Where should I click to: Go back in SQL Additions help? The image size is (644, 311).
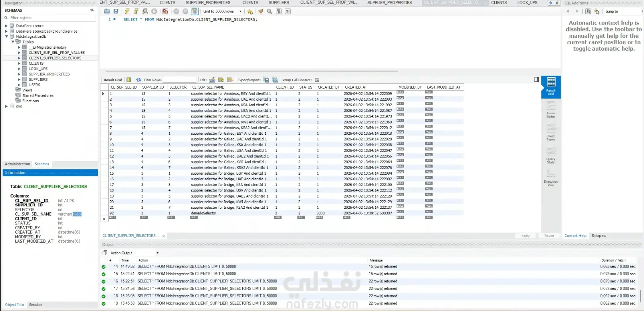568,11
